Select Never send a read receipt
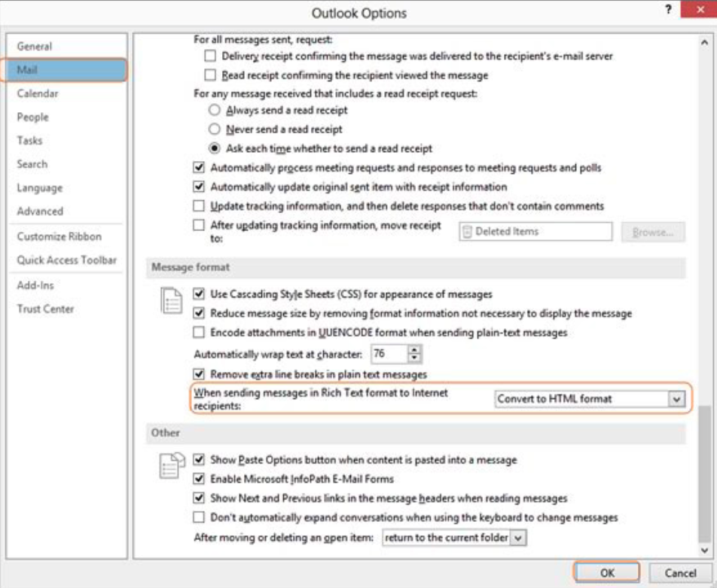This screenshot has height=588, width=717. (x=215, y=129)
